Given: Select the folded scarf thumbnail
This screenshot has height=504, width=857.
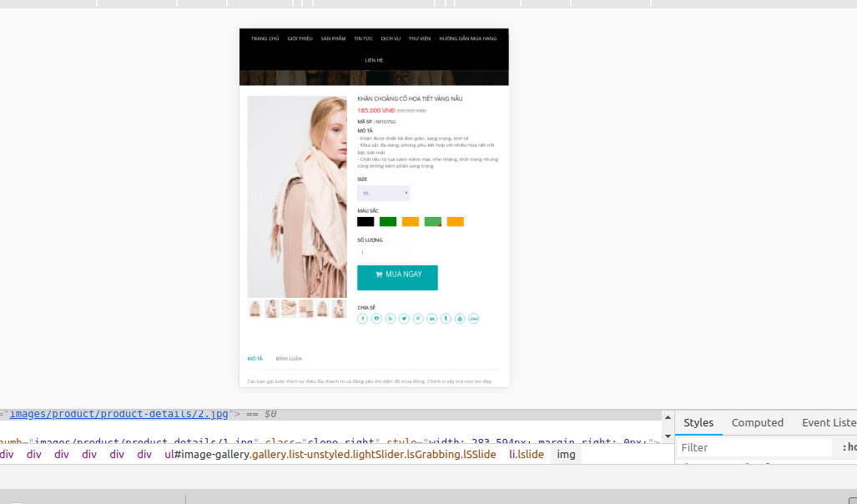Looking at the screenshot, I should (289, 309).
